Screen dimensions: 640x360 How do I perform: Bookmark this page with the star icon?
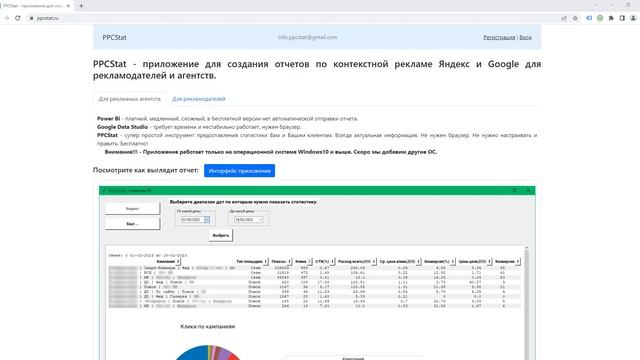[x=575, y=18]
